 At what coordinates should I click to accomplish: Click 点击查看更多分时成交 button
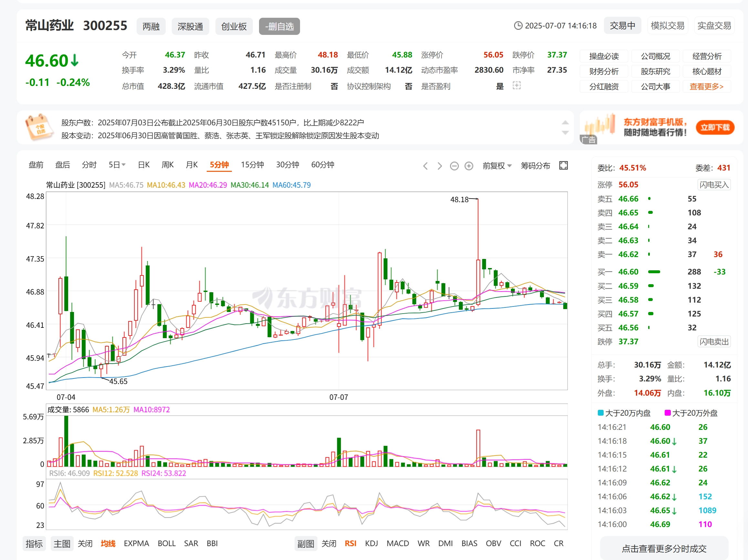click(664, 548)
